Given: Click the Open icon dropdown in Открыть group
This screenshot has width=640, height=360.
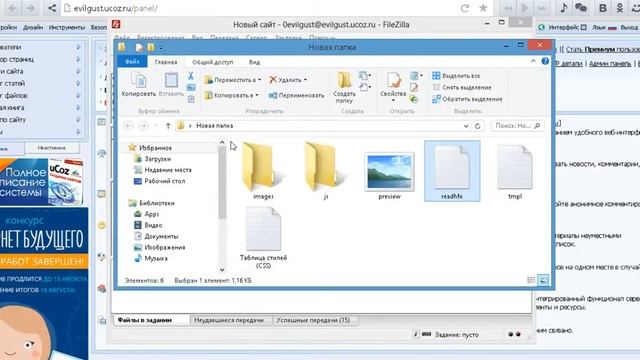Looking at the screenshot, I should (416, 76).
